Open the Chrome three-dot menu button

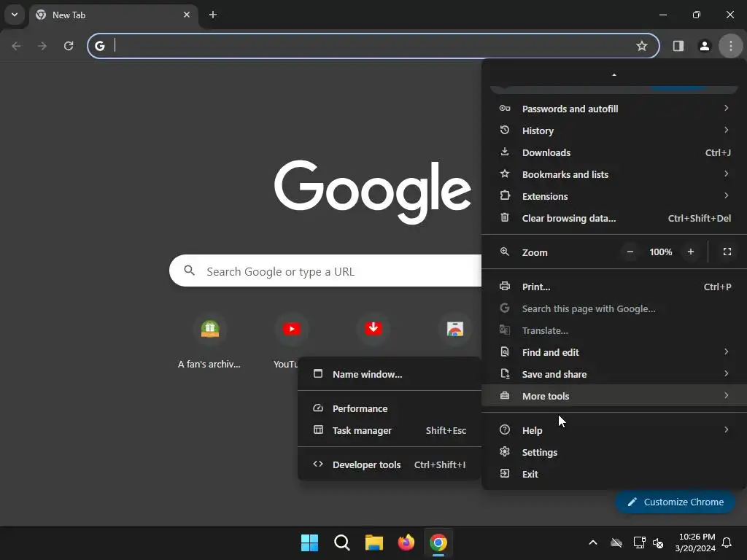[730, 46]
